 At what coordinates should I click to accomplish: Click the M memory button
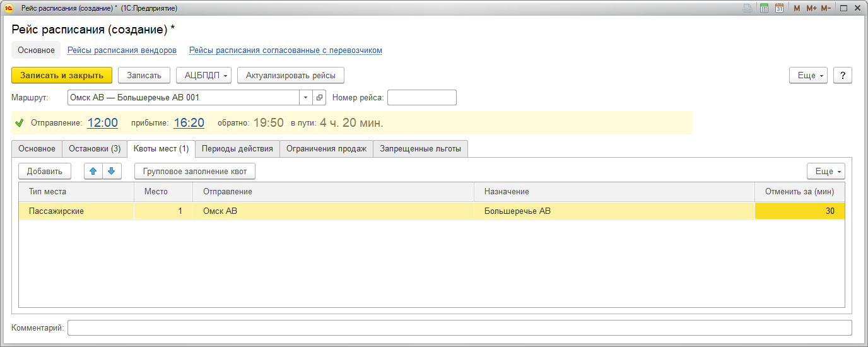point(797,8)
